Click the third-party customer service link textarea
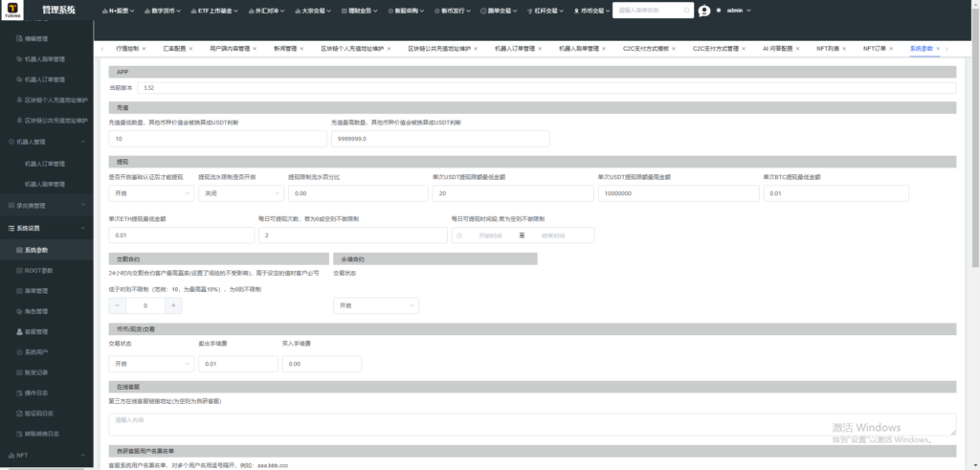Screen dimensions: 980x470 [x=532, y=424]
